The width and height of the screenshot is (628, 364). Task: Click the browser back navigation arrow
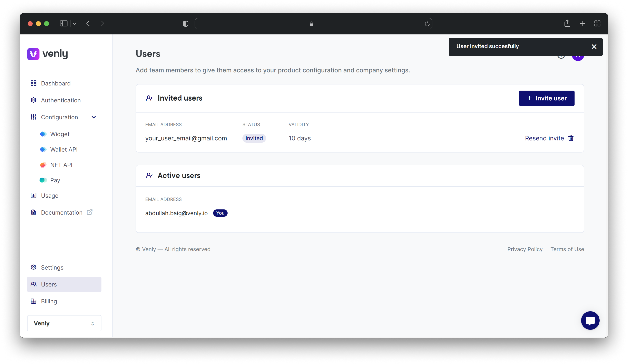88,23
